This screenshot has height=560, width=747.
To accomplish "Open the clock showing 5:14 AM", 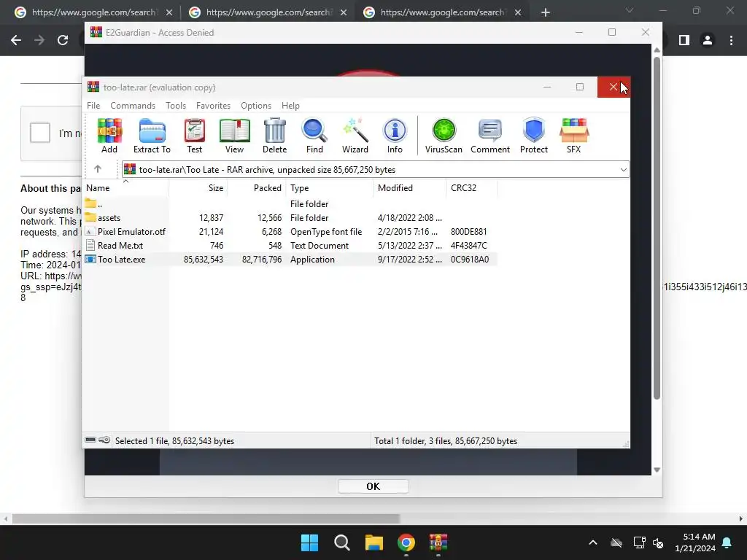I will click(695, 542).
